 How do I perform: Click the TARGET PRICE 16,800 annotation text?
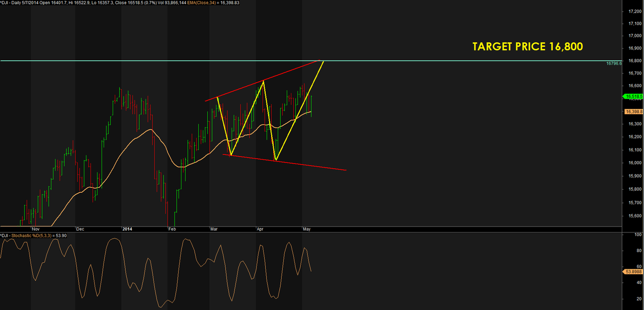tap(528, 47)
